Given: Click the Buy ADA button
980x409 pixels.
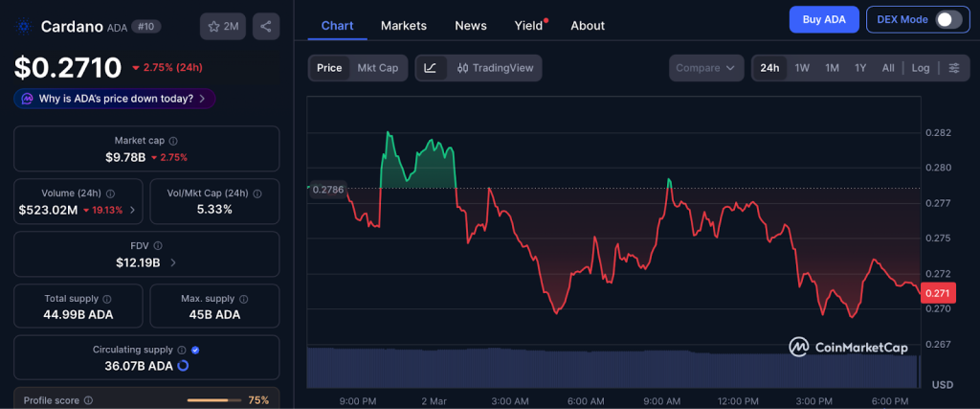Looking at the screenshot, I should point(824,19).
